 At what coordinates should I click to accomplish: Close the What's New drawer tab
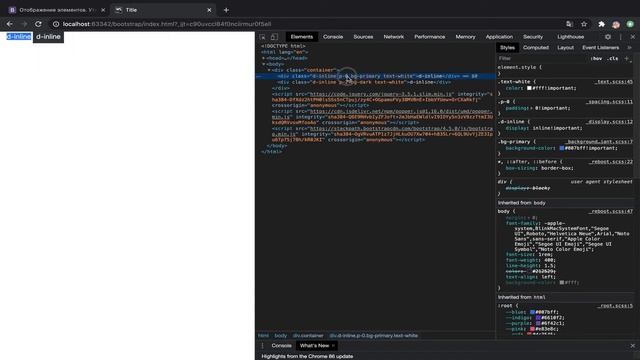click(x=333, y=346)
